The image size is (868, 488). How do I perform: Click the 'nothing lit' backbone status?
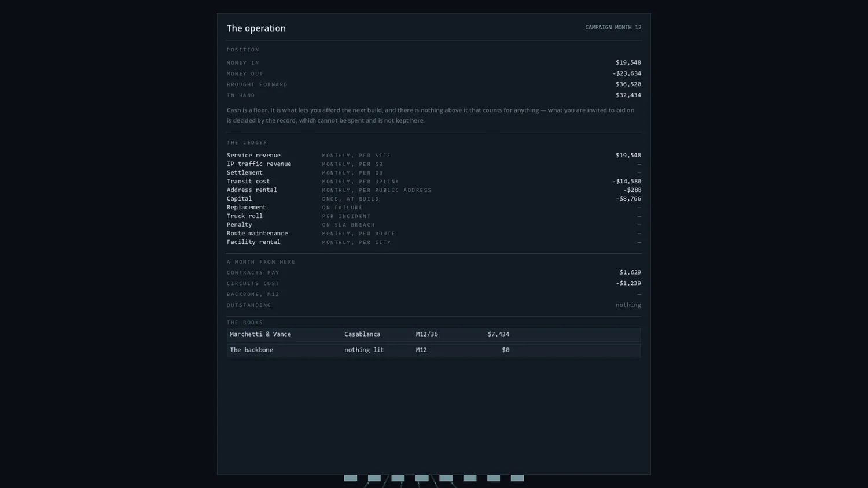point(364,350)
